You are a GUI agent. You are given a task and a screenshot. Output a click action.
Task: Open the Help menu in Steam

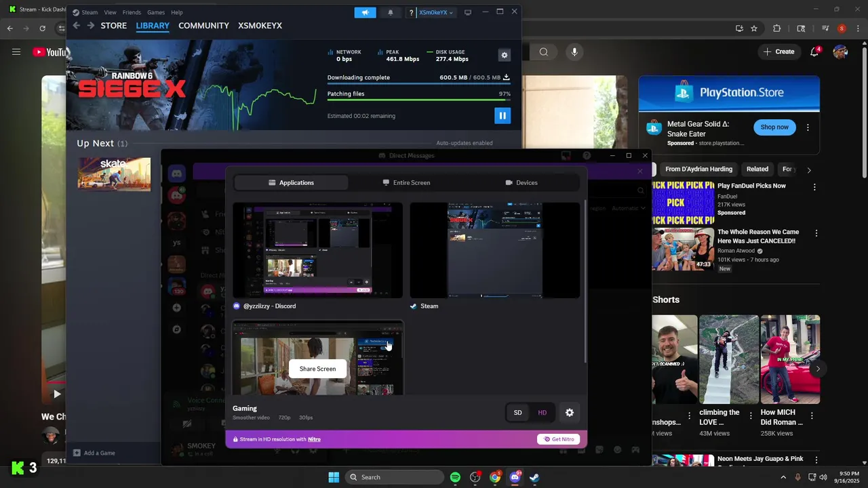(177, 12)
